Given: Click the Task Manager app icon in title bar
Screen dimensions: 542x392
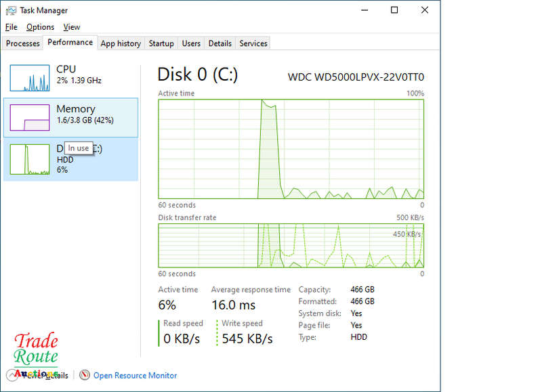Looking at the screenshot, I should click(11, 10).
